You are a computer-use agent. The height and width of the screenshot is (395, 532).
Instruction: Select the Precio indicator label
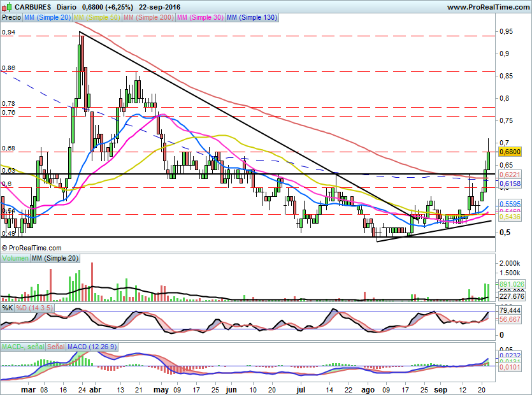11,18
